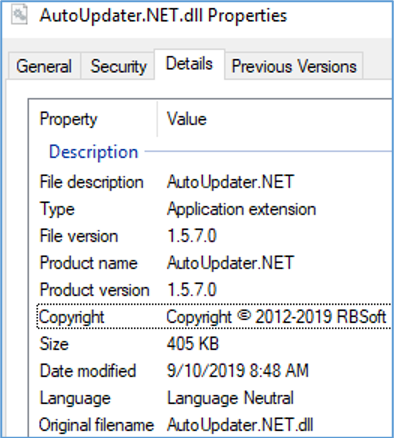Select the Details tab
Image resolution: width=394 pixels, height=438 pixels.
tap(189, 64)
